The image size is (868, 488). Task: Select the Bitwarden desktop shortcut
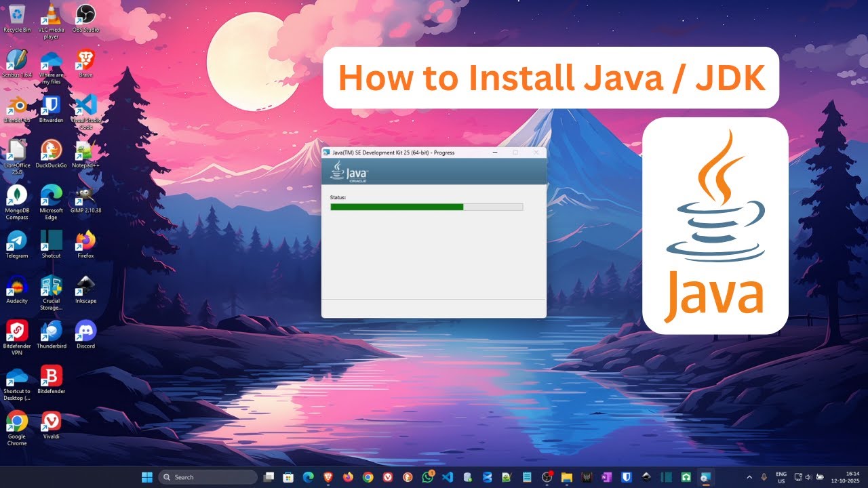[51, 108]
